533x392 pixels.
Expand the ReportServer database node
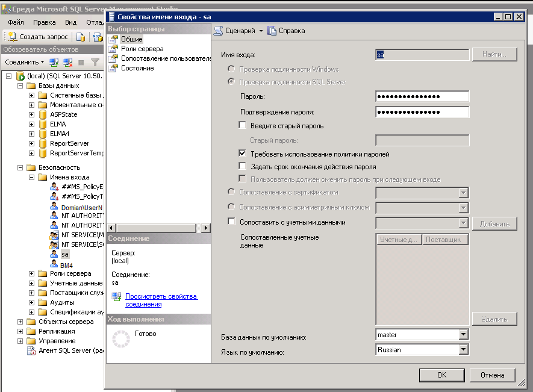(32, 143)
